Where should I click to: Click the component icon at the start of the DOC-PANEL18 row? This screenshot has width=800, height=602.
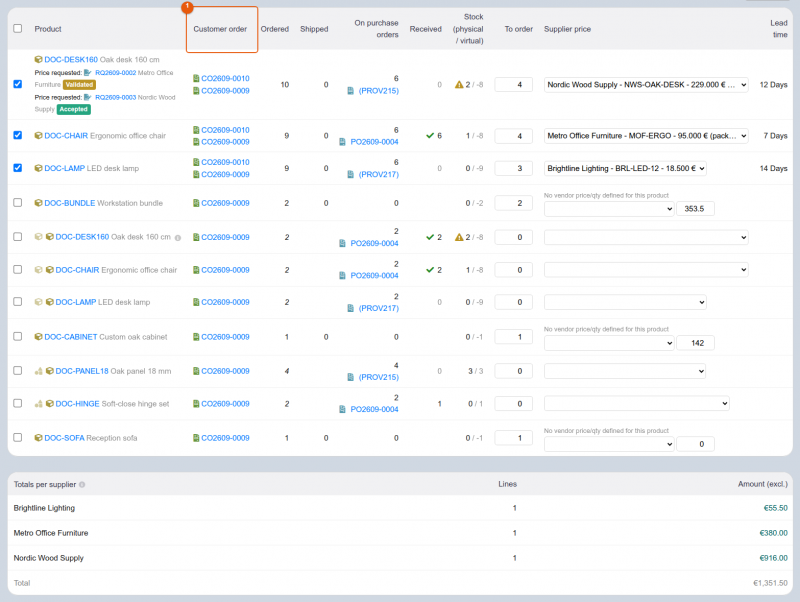[x=38, y=371]
